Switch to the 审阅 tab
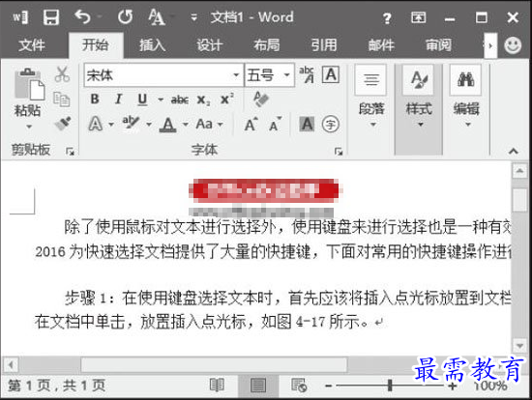The image size is (532, 400). click(438, 45)
